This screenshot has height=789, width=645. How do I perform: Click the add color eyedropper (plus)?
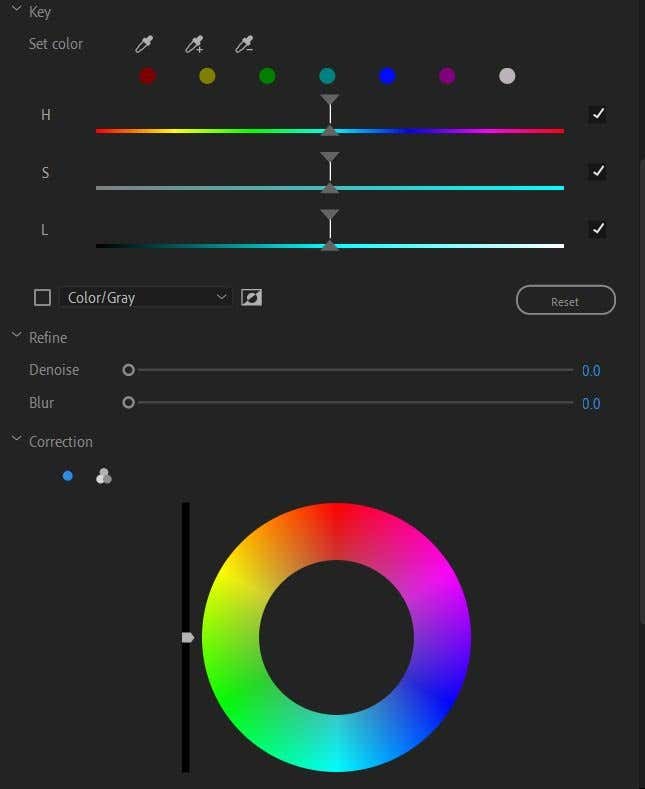click(194, 44)
